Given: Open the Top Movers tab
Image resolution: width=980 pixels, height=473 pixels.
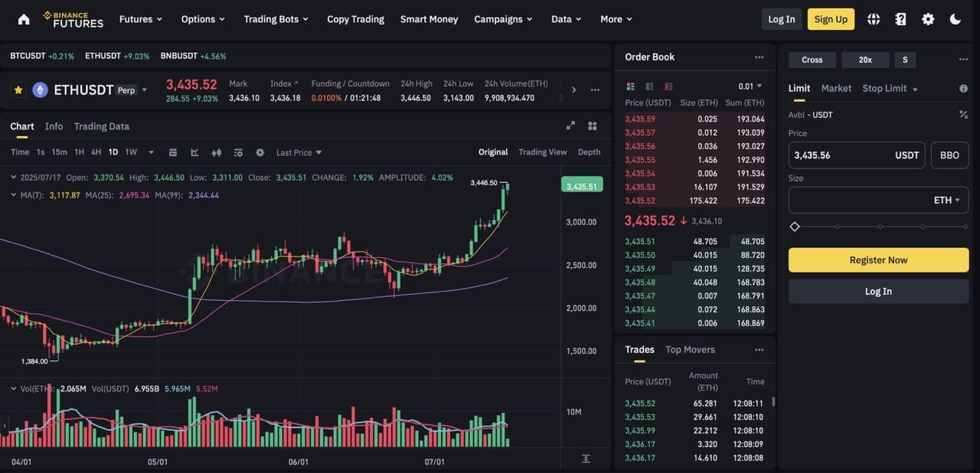Looking at the screenshot, I should (x=690, y=350).
